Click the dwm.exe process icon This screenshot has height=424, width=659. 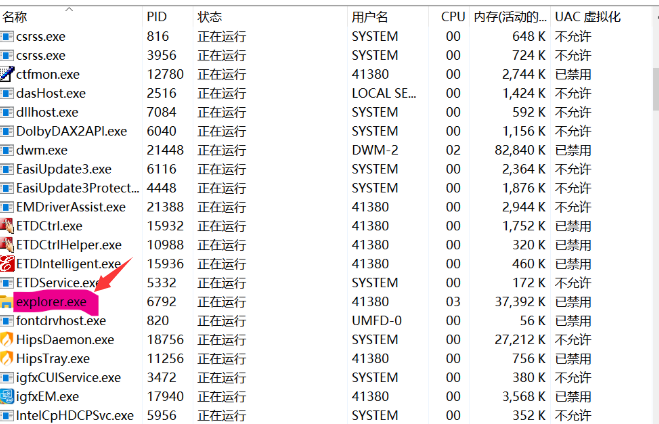7,150
